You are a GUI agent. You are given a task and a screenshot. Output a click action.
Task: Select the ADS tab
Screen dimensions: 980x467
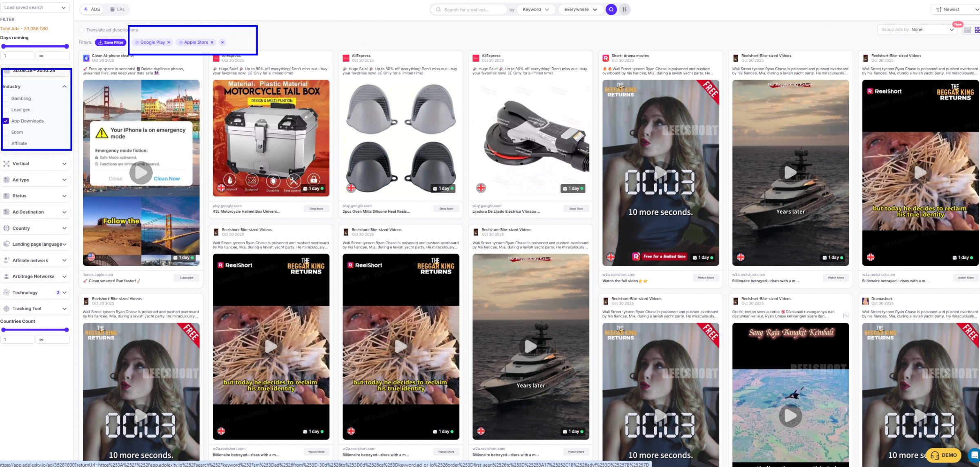[x=91, y=9]
